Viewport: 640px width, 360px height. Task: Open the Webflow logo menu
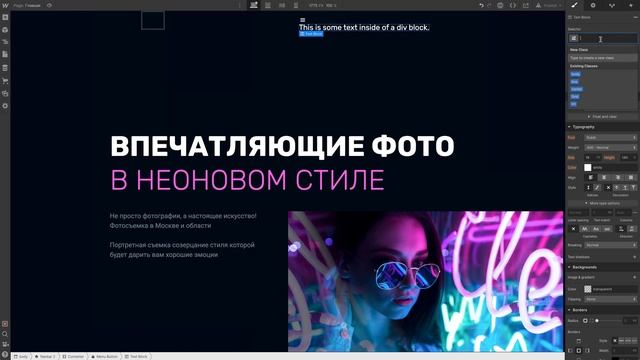click(x=5, y=5)
